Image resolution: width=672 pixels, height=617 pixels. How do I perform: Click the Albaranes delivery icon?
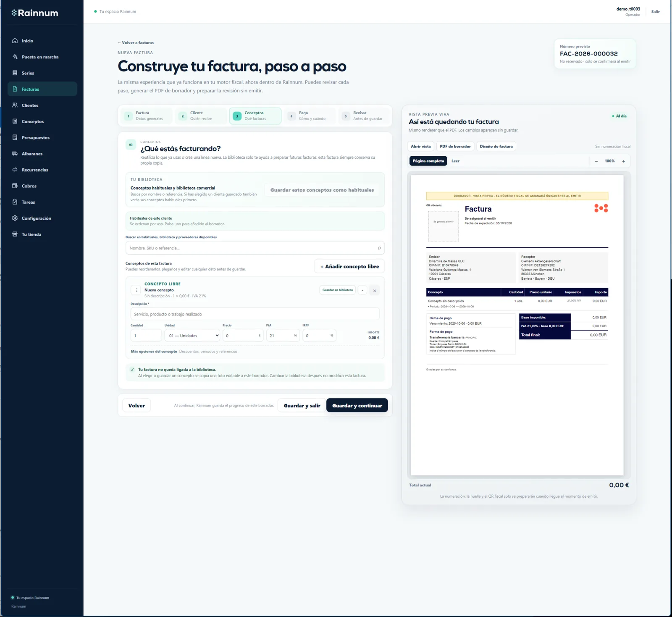pyautogui.click(x=15, y=154)
